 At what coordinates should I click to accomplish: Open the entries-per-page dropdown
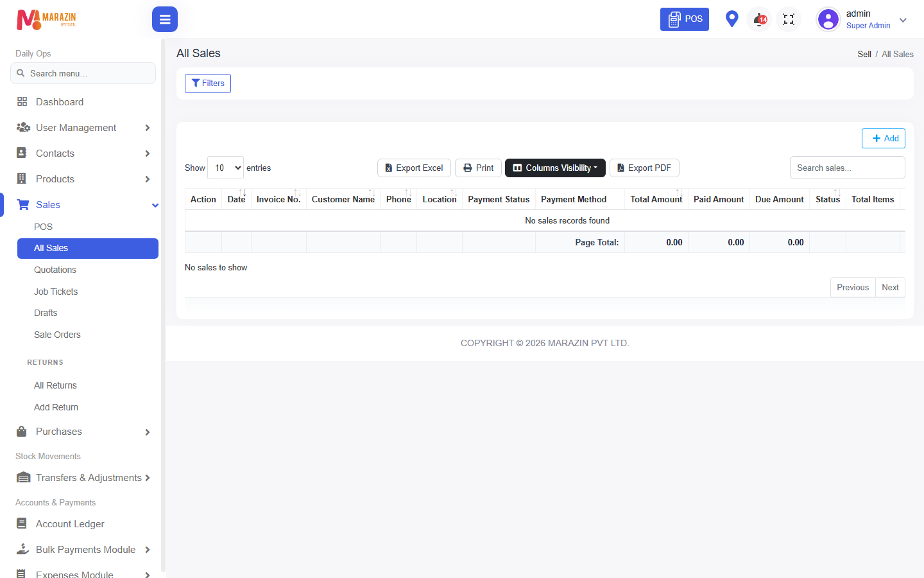226,168
